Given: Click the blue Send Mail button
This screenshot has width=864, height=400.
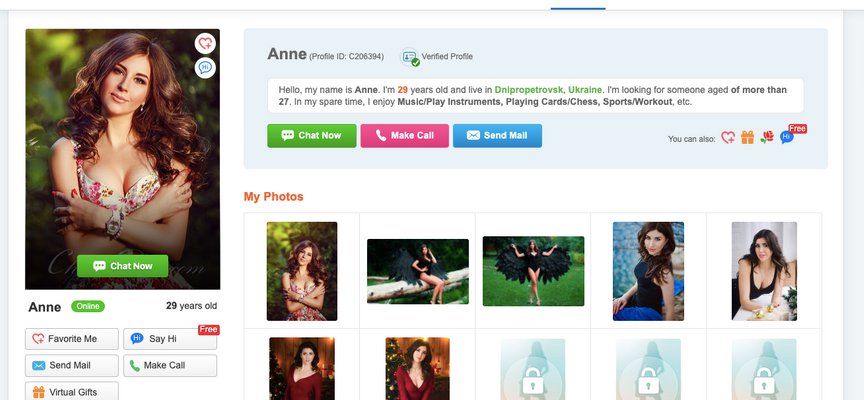Looking at the screenshot, I should tap(498, 136).
